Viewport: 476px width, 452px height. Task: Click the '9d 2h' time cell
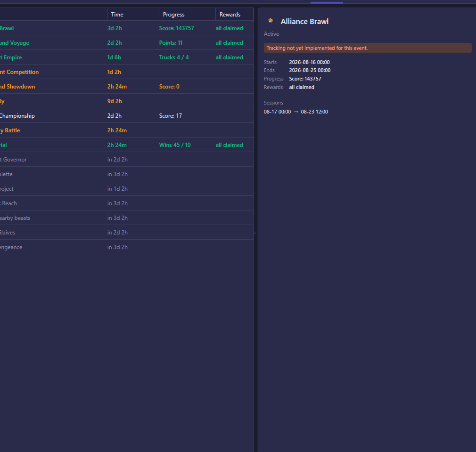115,101
